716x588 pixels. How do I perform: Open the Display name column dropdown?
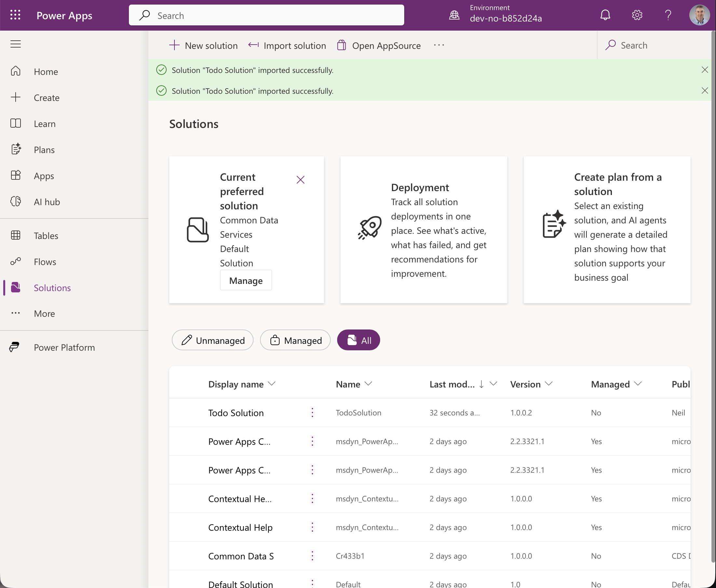271,384
